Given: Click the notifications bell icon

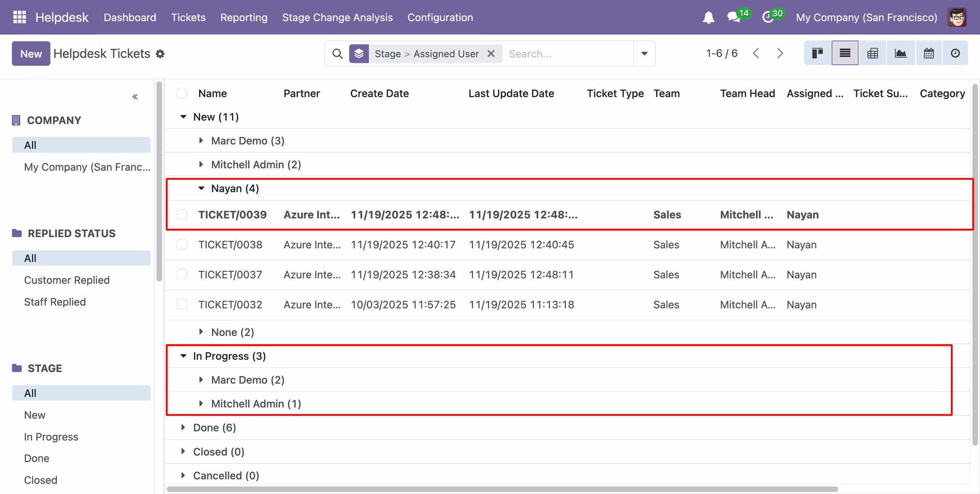Looking at the screenshot, I should point(708,18).
